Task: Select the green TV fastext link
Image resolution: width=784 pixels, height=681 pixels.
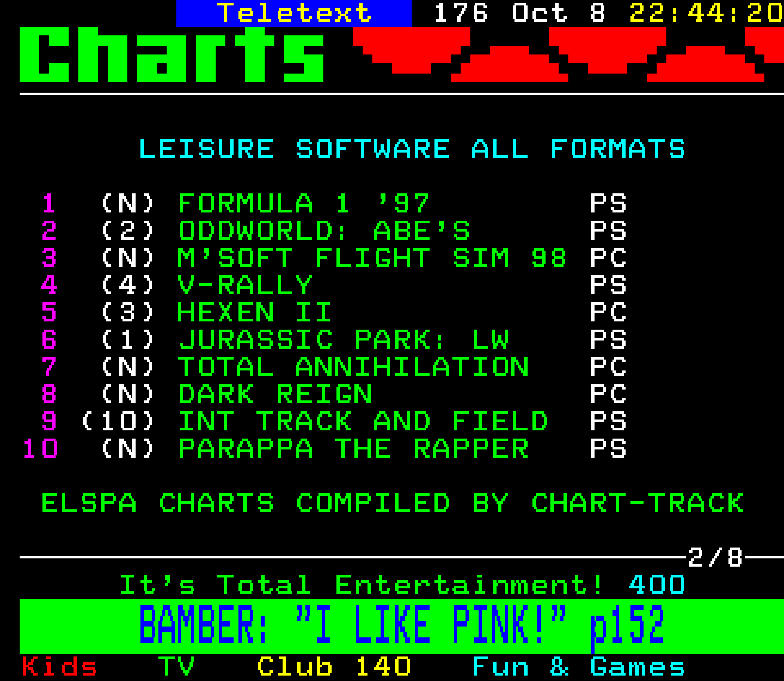Action: [177, 667]
